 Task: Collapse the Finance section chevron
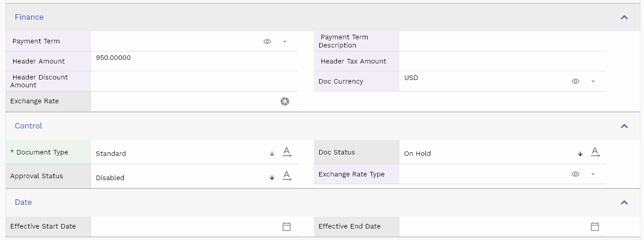click(x=624, y=17)
